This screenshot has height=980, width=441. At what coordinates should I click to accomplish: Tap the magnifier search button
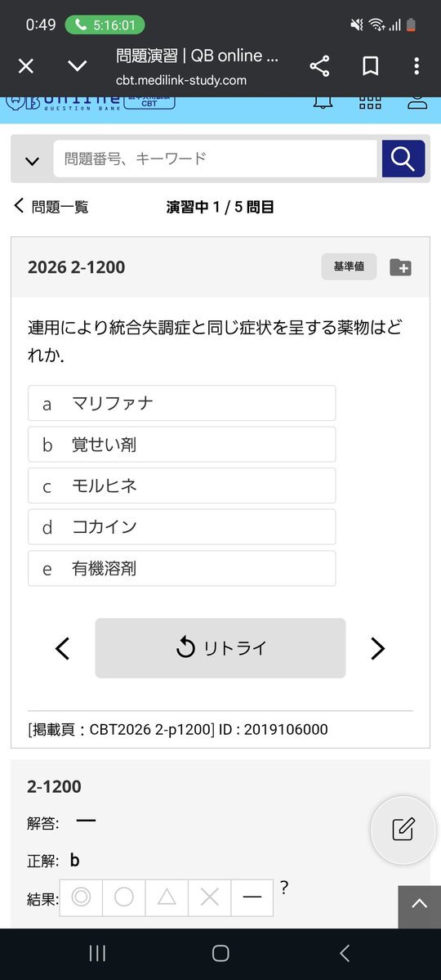point(403,159)
